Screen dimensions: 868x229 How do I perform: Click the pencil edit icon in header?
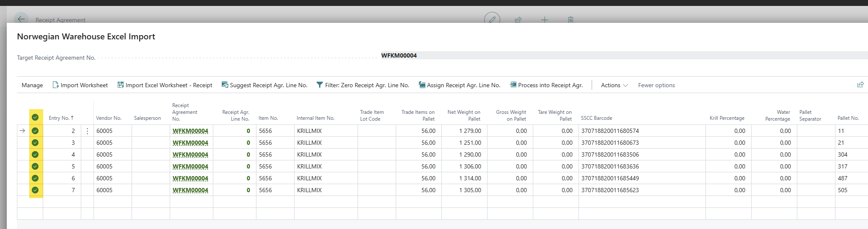492,19
